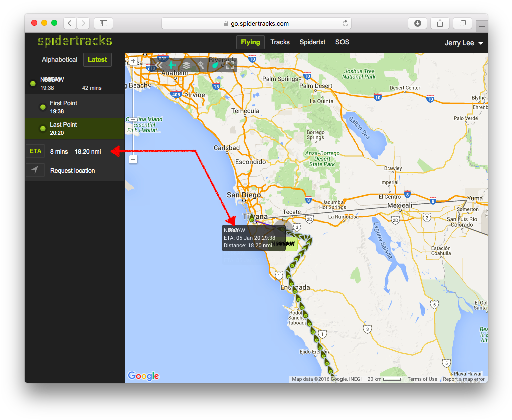Image resolution: width=512 pixels, height=420 pixels.
Task: Click the Palm Springs map label
Action: (280, 79)
